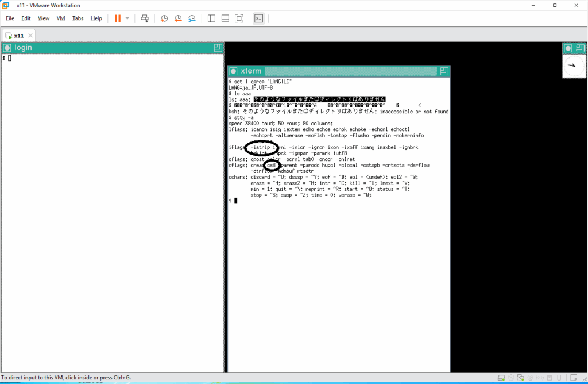The height and width of the screenshot is (384, 588).
Task: Click the '$ ls aaa' command line
Action: [x=239, y=94]
